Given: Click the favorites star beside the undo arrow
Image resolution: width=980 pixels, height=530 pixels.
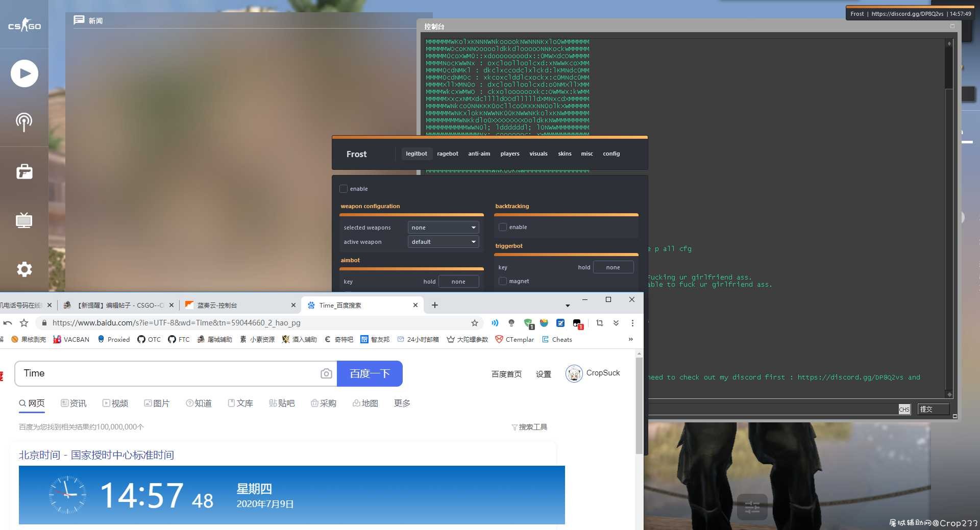Looking at the screenshot, I should pos(24,323).
